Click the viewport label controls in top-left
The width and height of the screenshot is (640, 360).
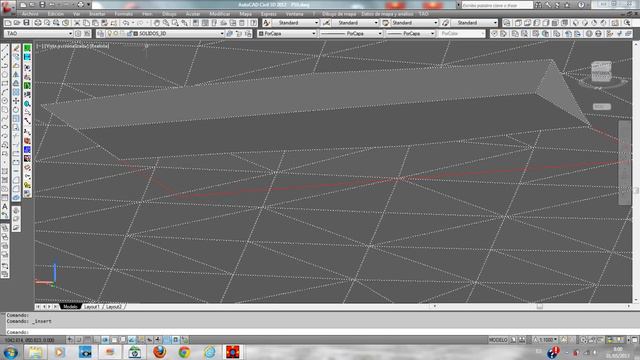point(73,46)
